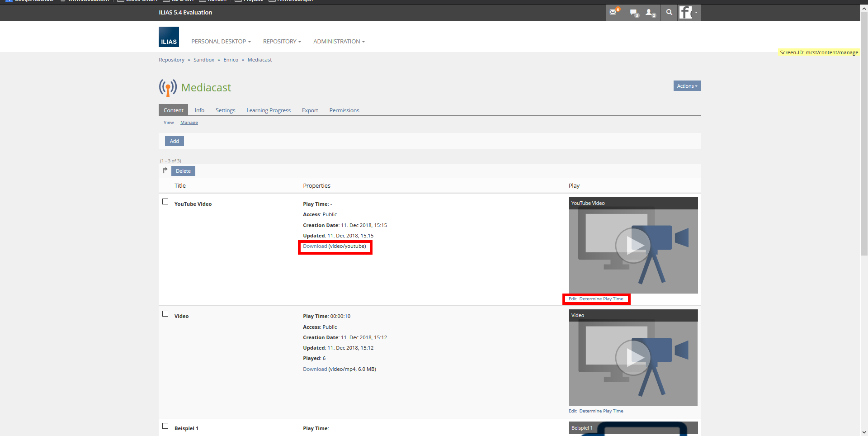Click the Add button

pos(175,141)
